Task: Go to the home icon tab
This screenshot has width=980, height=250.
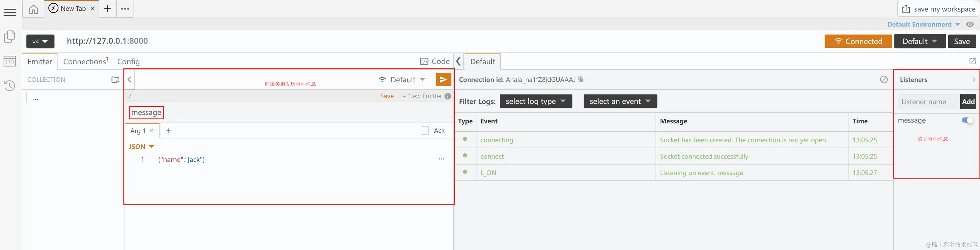Action: pyautogui.click(x=33, y=9)
